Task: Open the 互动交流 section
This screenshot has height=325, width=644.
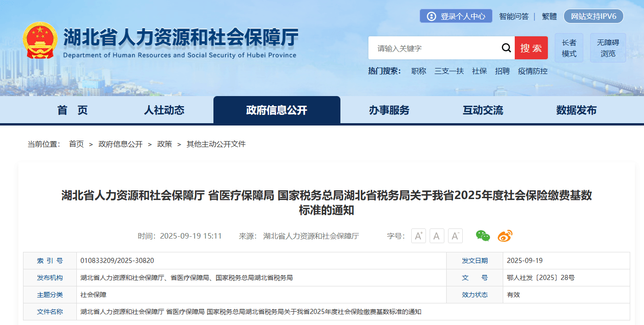Action: click(x=482, y=110)
